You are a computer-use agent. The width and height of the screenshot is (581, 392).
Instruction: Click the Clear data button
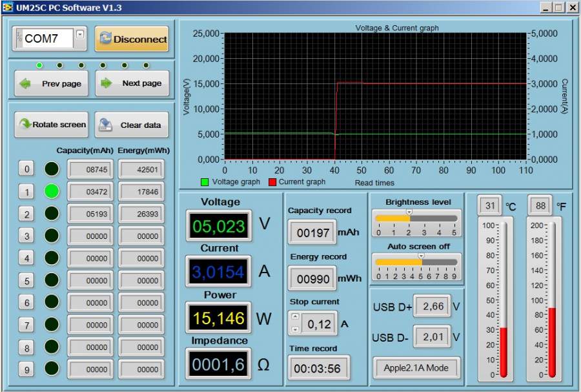click(x=132, y=125)
